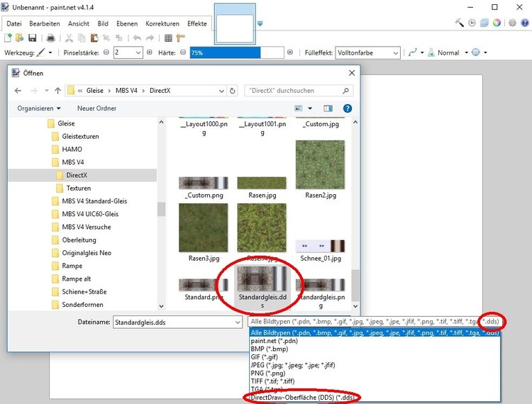Open the Bild menu
Viewport: 532px width, 404px height.
[103, 23]
